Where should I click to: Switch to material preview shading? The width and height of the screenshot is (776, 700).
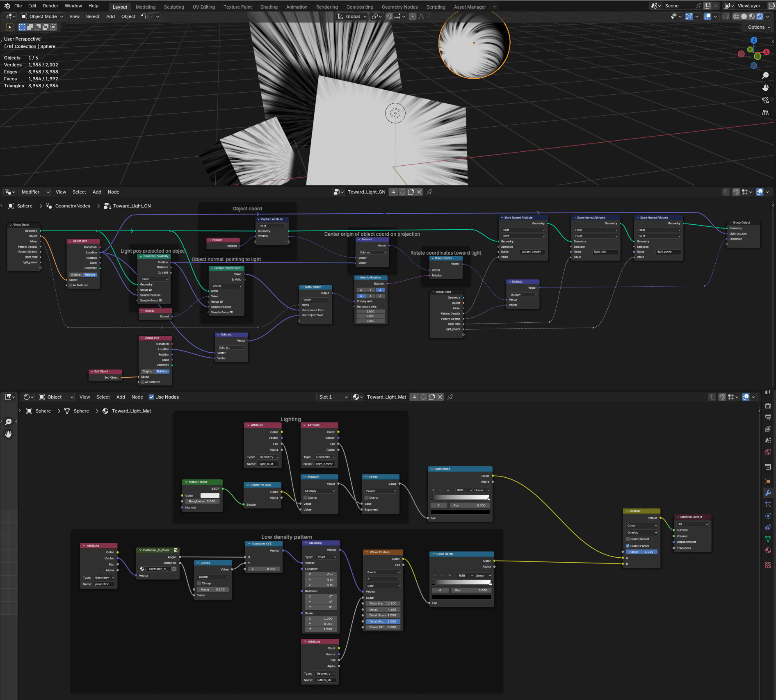752,16
